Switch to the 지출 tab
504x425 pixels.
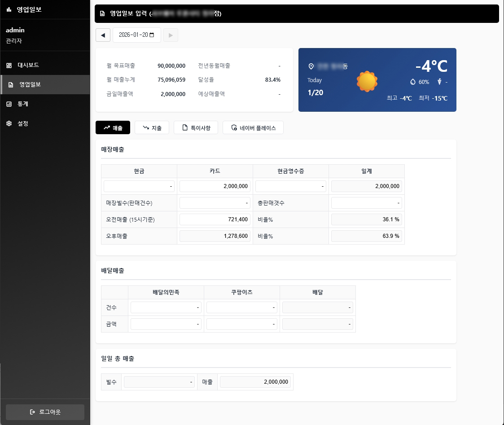tap(152, 128)
